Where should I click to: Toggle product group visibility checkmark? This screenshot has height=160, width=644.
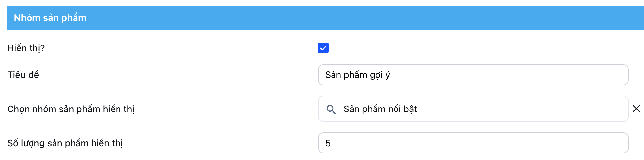[323, 48]
